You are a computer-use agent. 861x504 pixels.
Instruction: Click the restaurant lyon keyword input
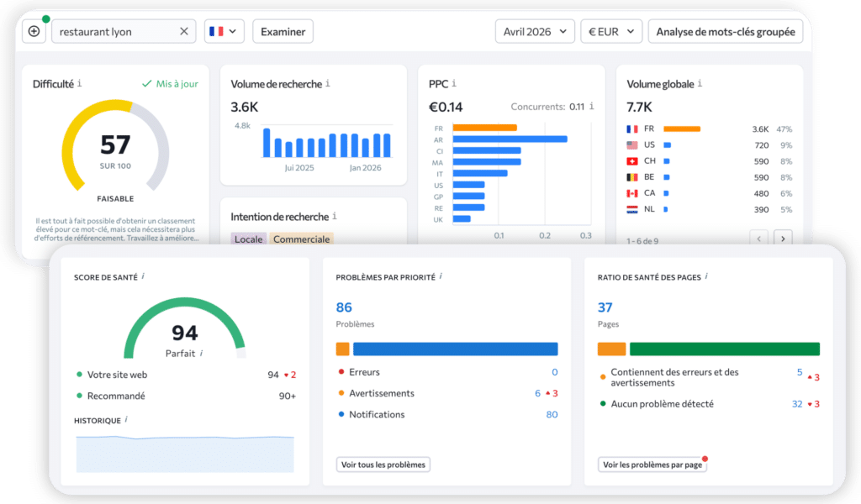[124, 31]
